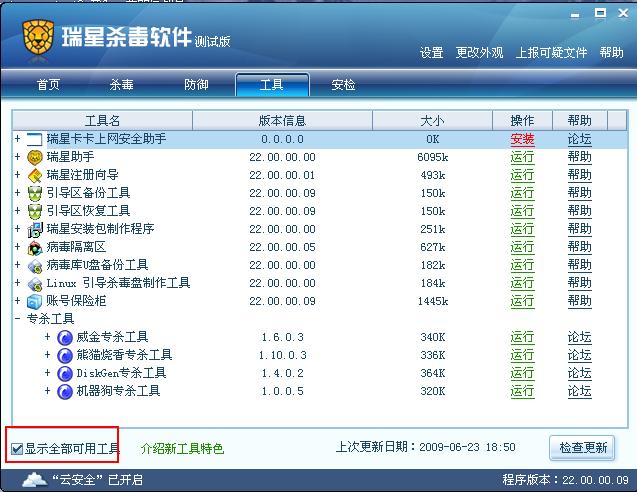This screenshot has width=637, height=492.
Task: Switch to the 杀毒 tab
Action: [x=121, y=85]
